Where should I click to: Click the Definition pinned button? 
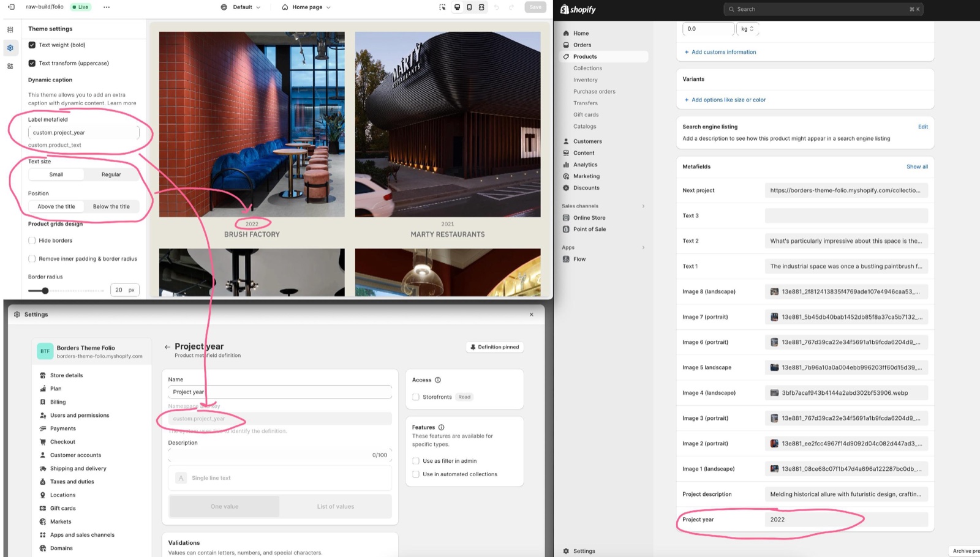point(494,347)
